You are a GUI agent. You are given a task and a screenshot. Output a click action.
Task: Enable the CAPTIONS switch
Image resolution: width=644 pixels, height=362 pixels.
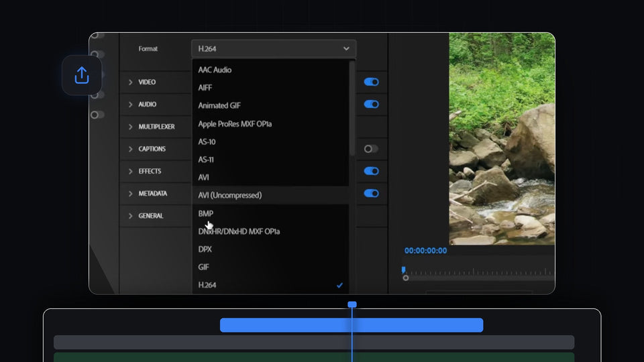[x=371, y=149]
